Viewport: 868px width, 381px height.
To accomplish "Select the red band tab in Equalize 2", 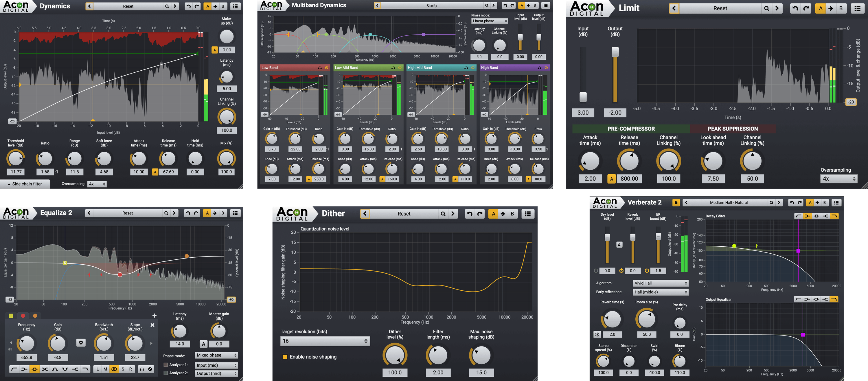I will click(x=23, y=316).
